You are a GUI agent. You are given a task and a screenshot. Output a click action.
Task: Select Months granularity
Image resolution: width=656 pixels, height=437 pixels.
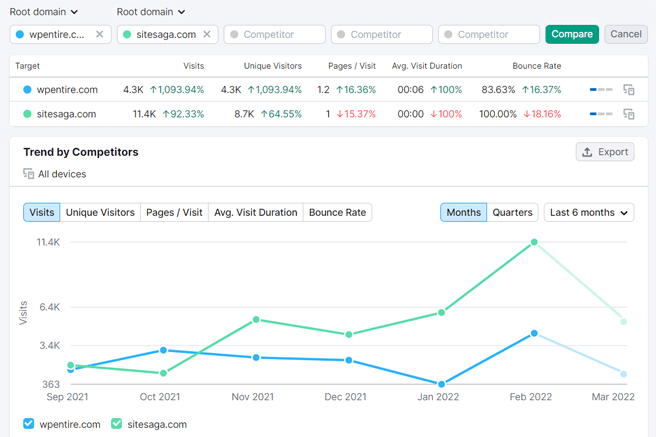[464, 212]
